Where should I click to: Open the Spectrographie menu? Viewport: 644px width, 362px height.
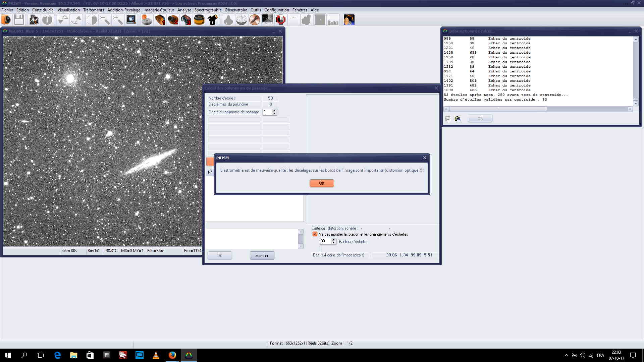pyautogui.click(x=208, y=10)
